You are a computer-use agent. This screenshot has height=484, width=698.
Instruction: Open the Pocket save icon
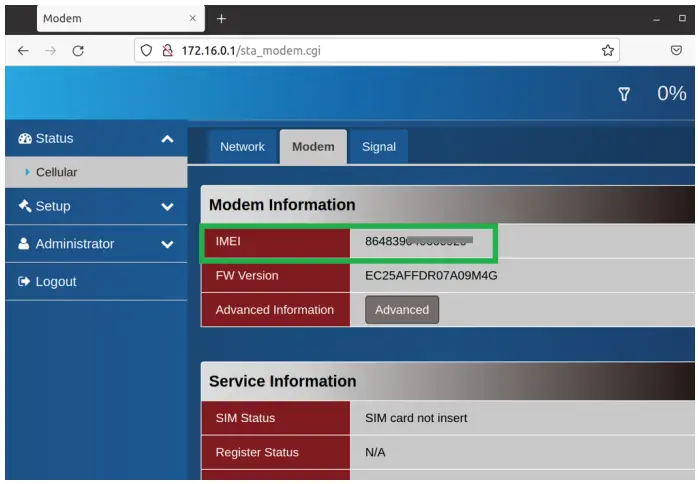pyautogui.click(x=676, y=50)
